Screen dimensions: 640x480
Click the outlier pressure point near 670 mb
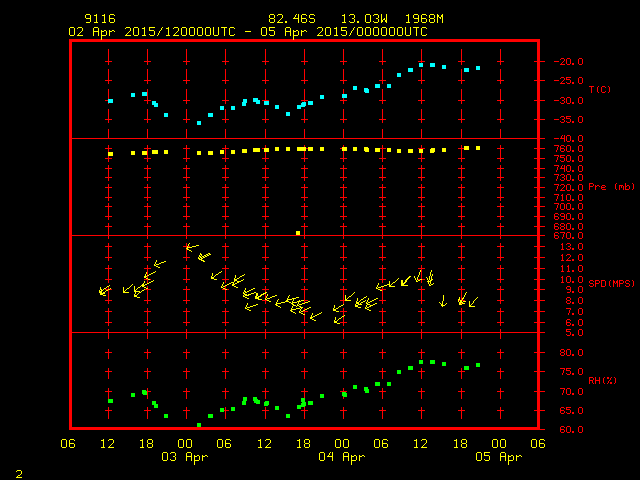point(298,233)
